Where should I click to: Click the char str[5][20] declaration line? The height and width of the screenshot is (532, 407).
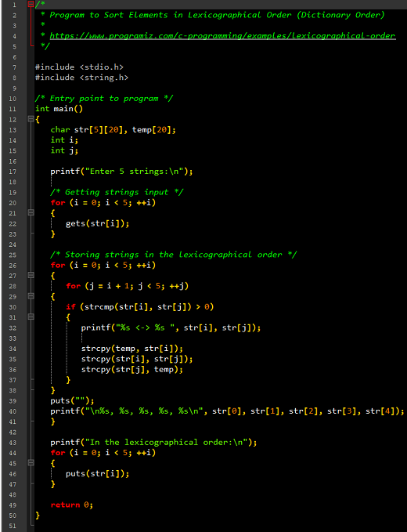point(113,130)
